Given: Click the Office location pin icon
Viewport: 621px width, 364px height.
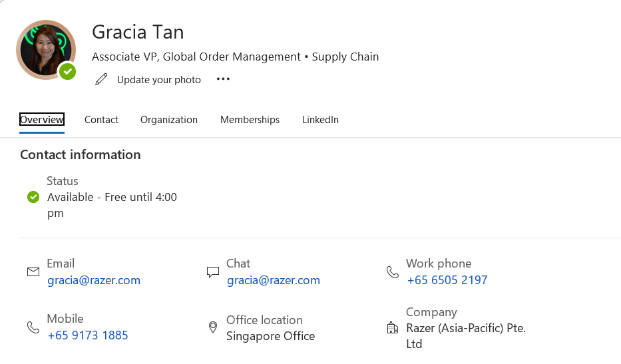Looking at the screenshot, I should click(213, 327).
